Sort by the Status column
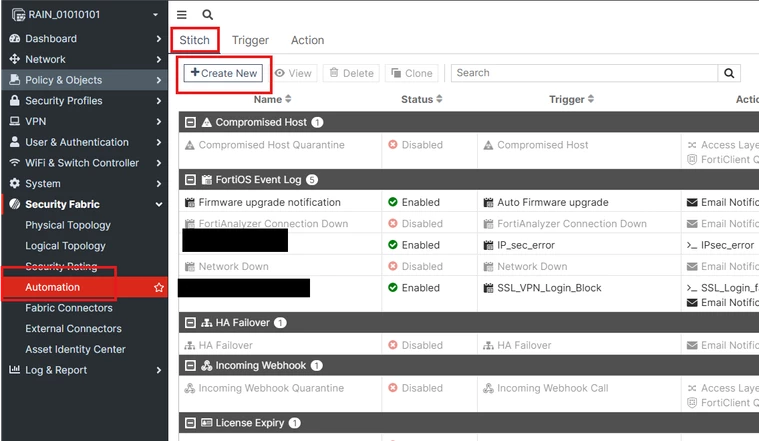 pos(422,99)
